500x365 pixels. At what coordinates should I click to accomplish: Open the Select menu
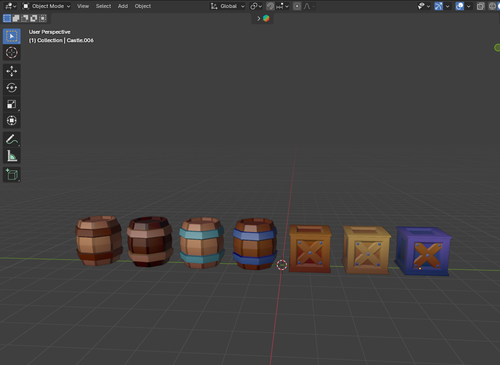103,6
